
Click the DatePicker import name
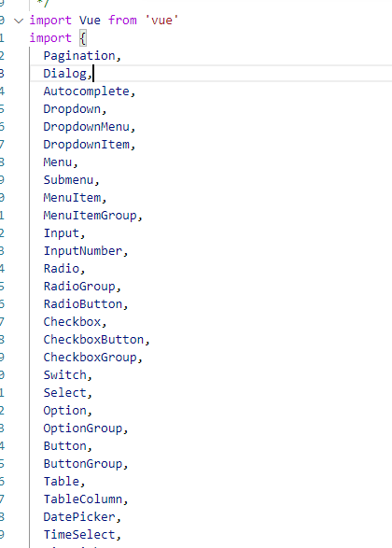(x=79, y=517)
